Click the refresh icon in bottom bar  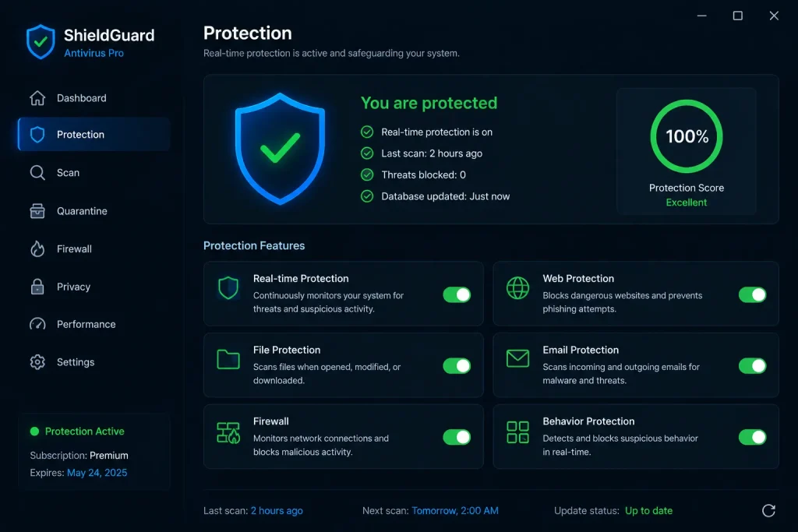[x=768, y=511]
